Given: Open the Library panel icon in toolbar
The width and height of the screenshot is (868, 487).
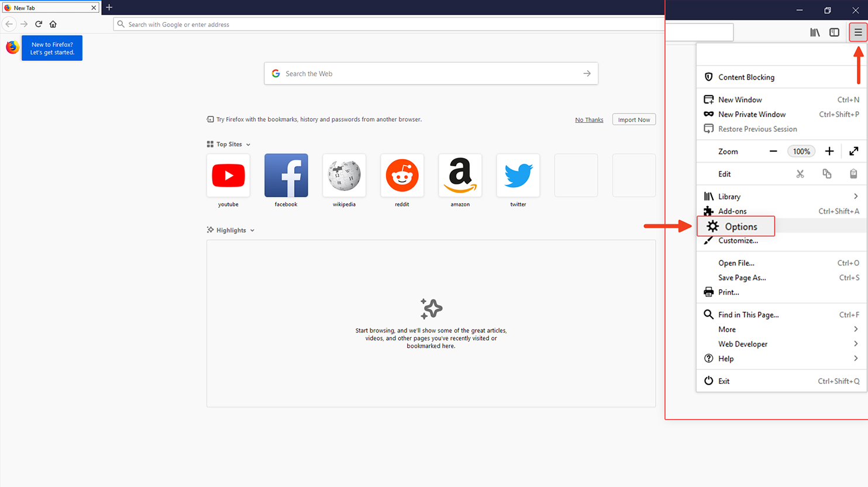Looking at the screenshot, I should tap(815, 32).
